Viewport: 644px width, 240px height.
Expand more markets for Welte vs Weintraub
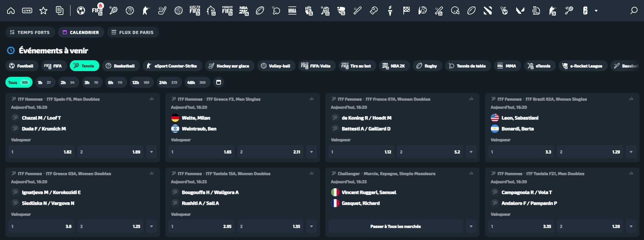click(311, 152)
